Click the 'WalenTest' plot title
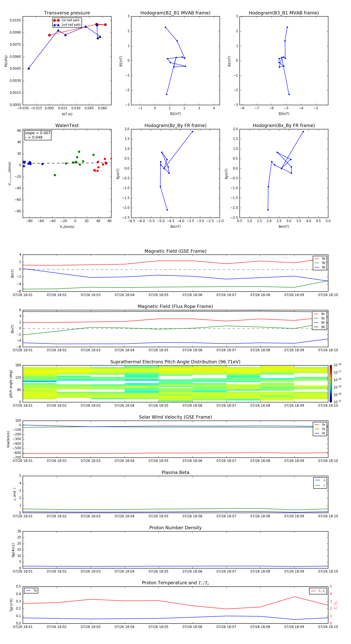351x644 pixels. (x=67, y=125)
